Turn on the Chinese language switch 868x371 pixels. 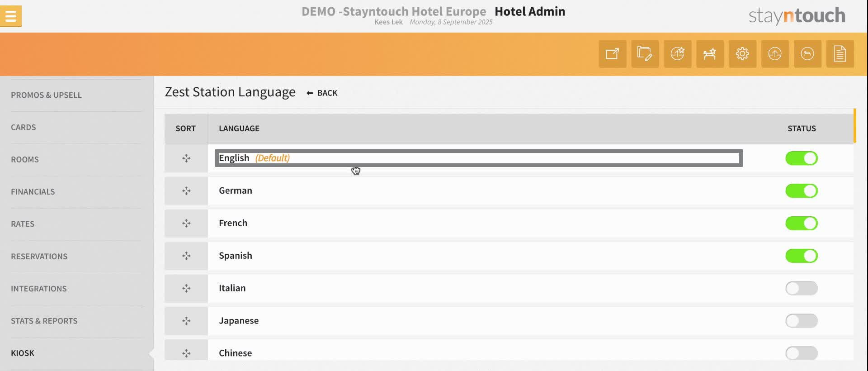pyautogui.click(x=802, y=353)
